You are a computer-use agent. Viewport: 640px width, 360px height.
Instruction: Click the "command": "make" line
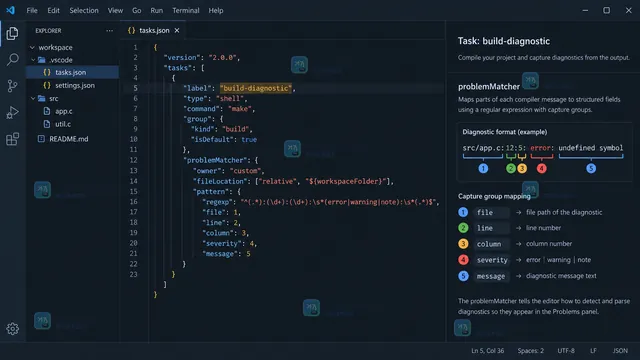(219, 109)
